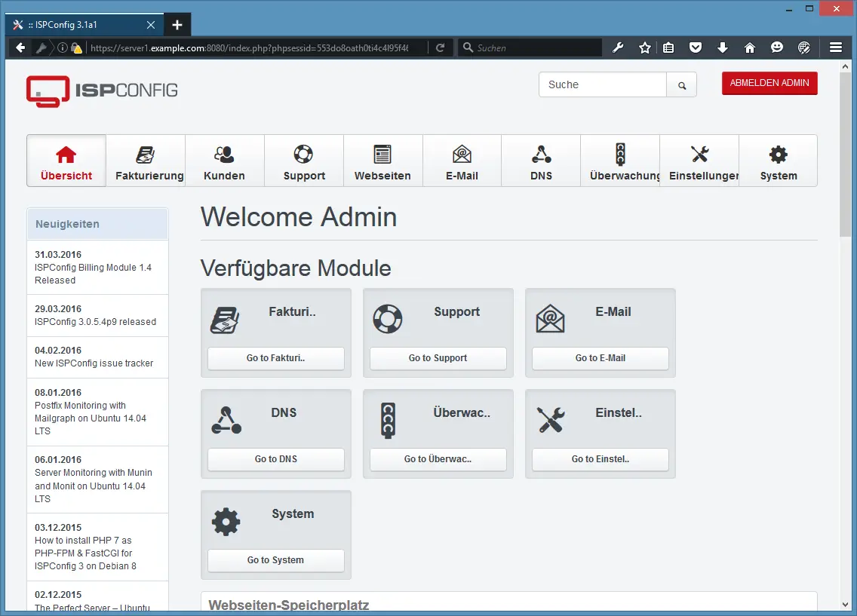The height and width of the screenshot is (616, 857).
Task: Click the browser URL address bar
Action: coord(249,48)
